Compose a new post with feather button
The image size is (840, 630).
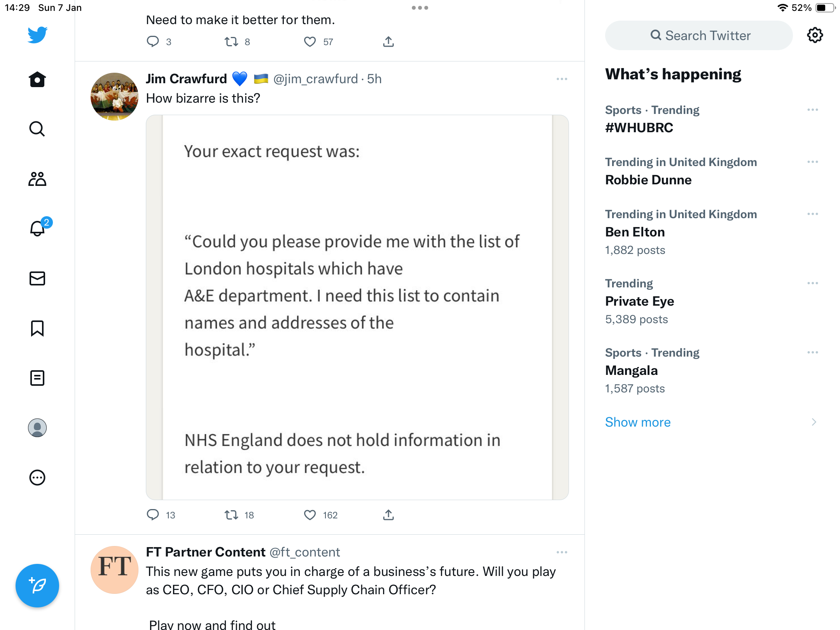(x=37, y=586)
